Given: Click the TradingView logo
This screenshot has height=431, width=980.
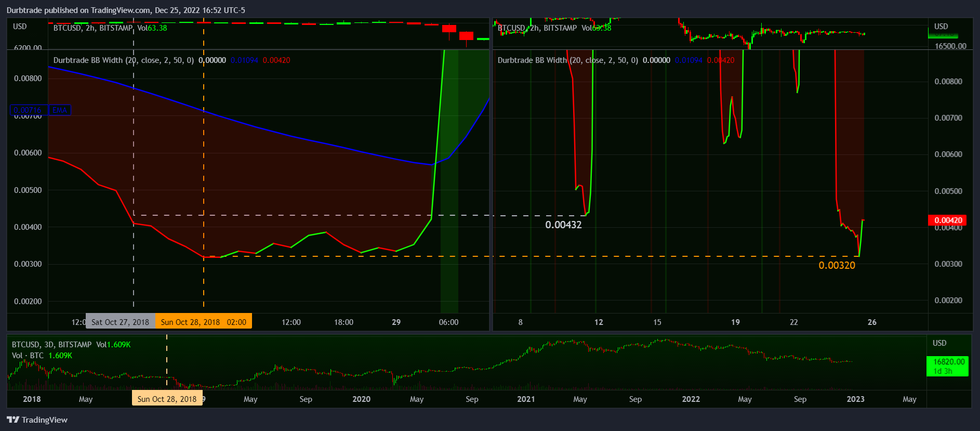Looking at the screenshot, I should 37,420.
